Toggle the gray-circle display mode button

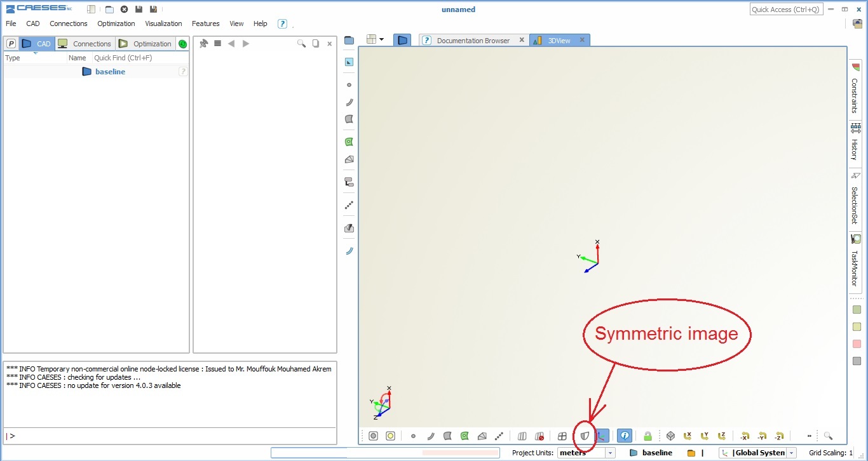(x=373, y=436)
